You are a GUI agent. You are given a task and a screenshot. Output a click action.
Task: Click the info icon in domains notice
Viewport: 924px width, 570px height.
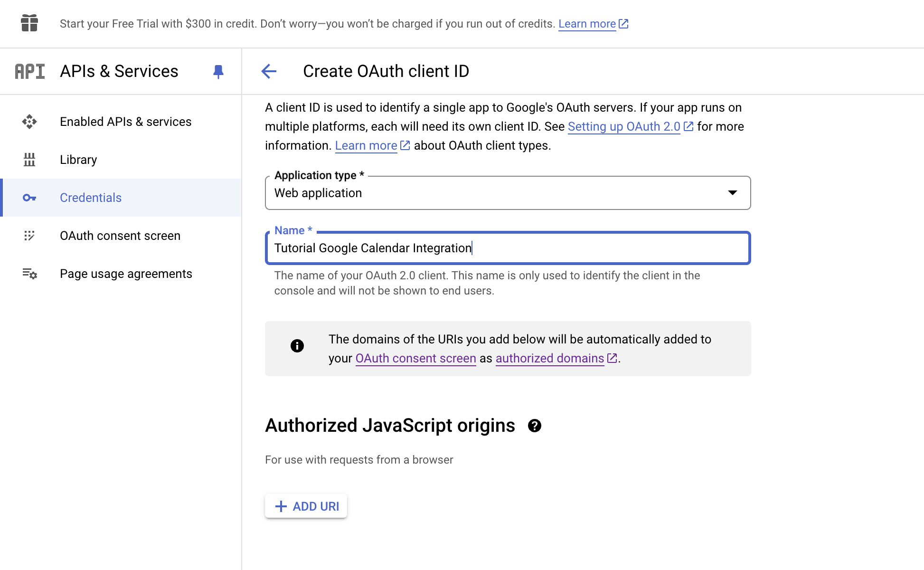tap(297, 346)
